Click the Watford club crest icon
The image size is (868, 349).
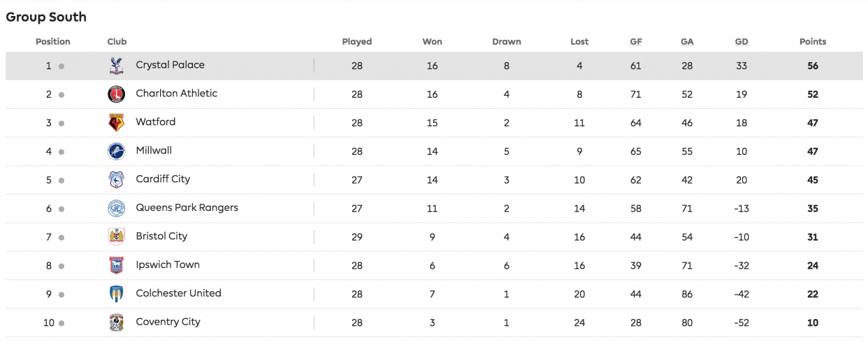click(x=116, y=123)
